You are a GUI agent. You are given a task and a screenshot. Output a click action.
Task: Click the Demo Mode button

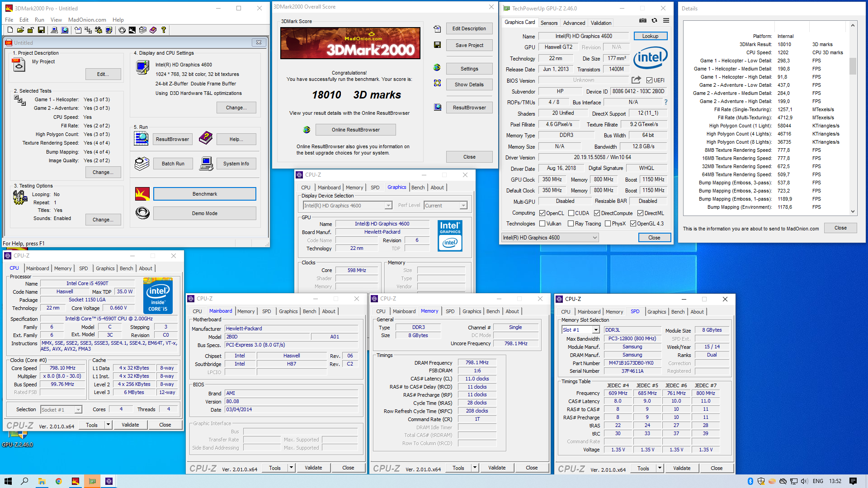pyautogui.click(x=205, y=213)
